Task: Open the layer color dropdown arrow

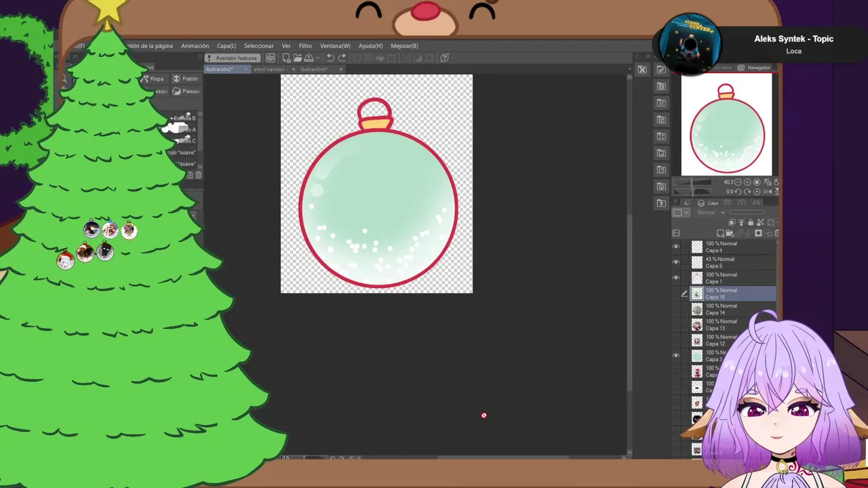Action: (x=686, y=212)
